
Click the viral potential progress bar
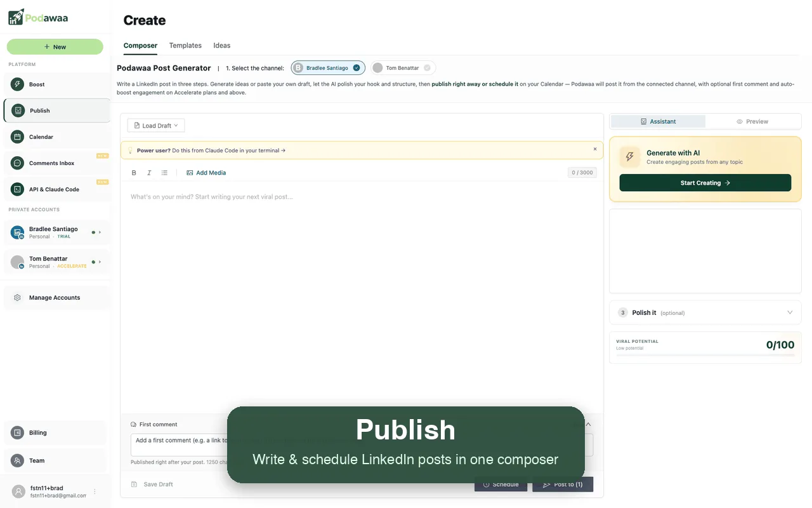[x=705, y=354]
